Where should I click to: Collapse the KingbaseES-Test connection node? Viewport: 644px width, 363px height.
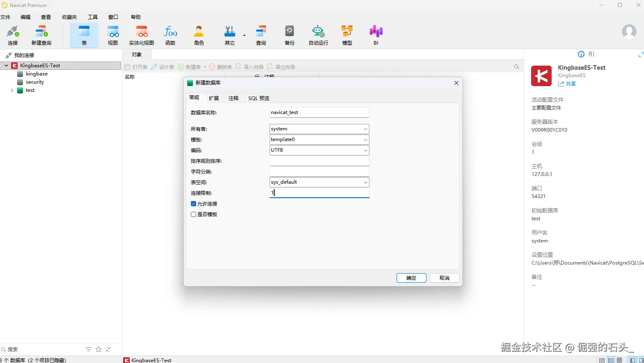pos(7,66)
